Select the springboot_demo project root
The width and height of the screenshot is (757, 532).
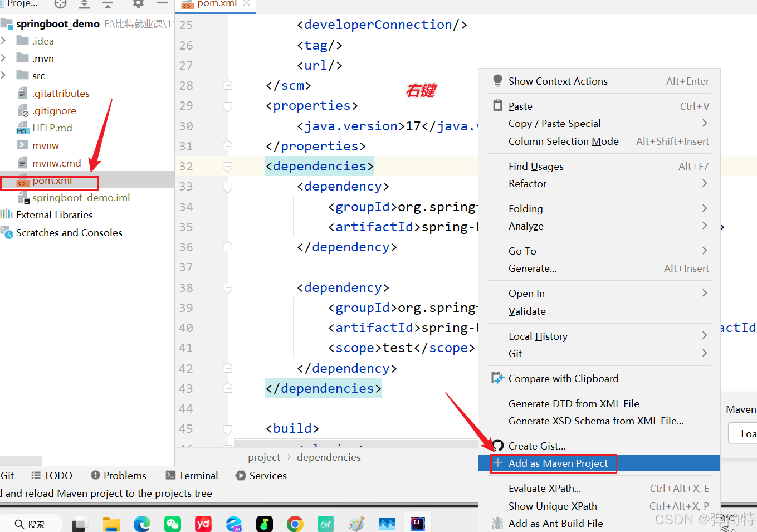tap(57, 24)
